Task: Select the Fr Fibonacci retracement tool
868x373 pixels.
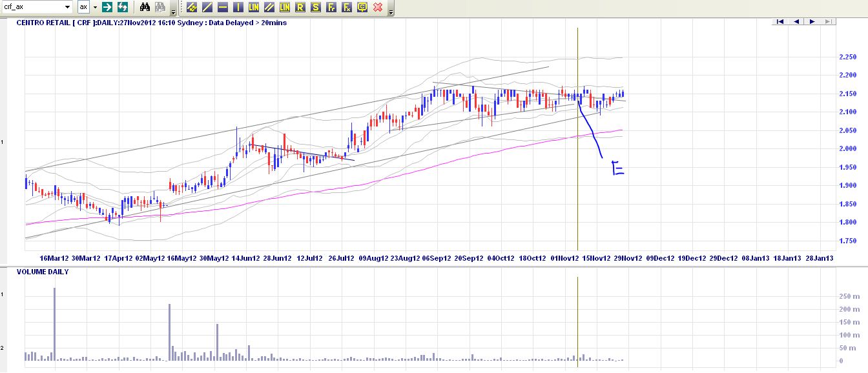Action: [x=331, y=8]
